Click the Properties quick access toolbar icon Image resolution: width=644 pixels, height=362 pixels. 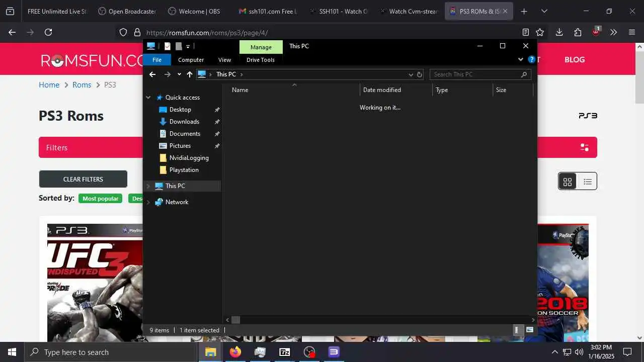pyautogui.click(x=168, y=46)
